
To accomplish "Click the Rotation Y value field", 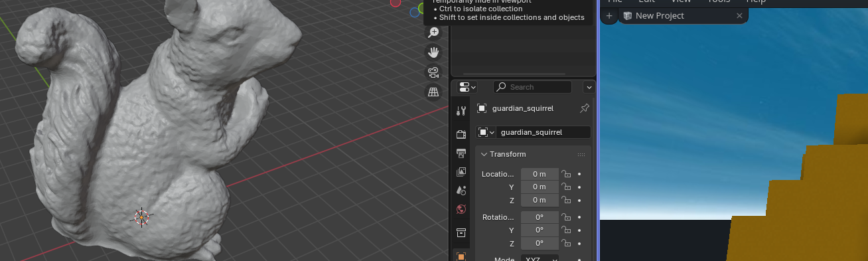I will (x=540, y=230).
